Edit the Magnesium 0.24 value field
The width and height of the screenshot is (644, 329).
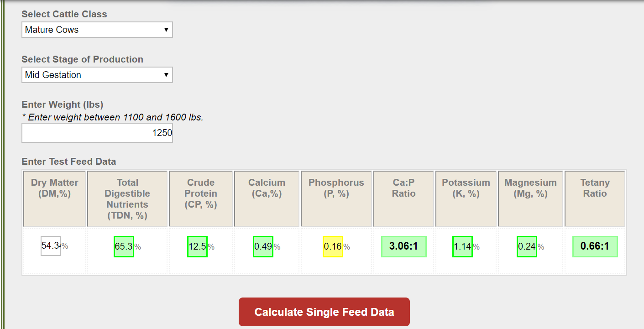527,246
